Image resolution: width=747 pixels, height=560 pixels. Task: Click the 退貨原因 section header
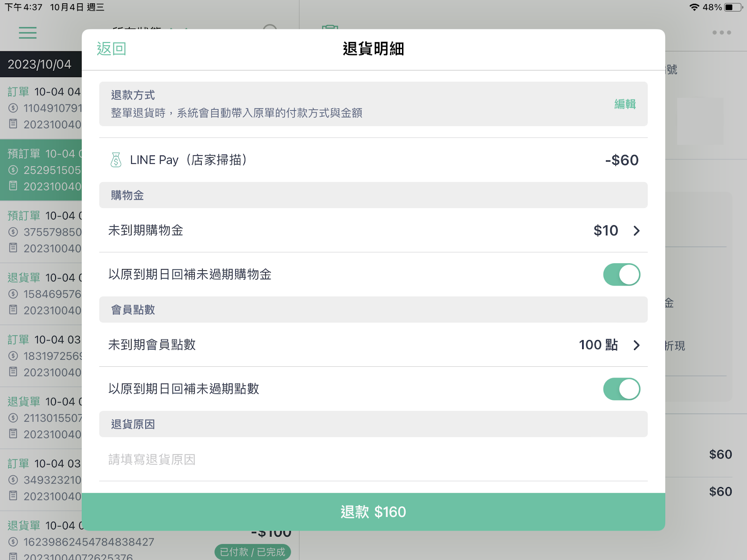[373, 424]
